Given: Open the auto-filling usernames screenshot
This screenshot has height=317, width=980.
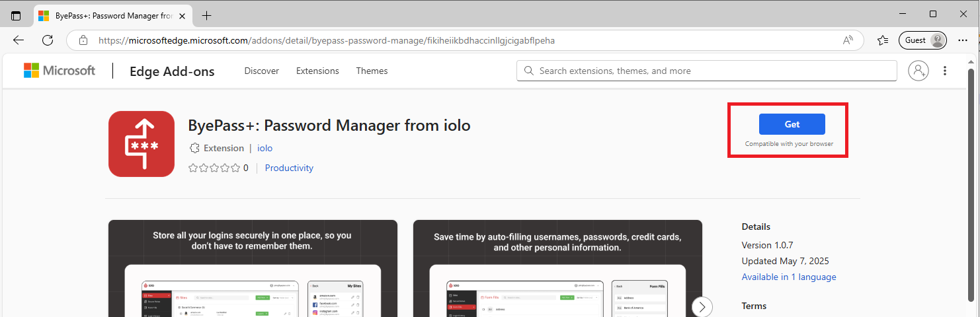Looking at the screenshot, I should 557,268.
